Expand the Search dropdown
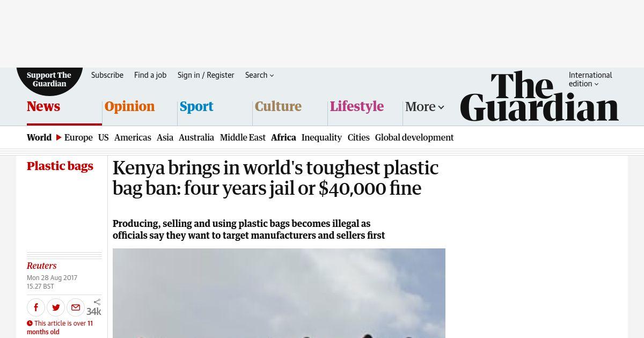 point(259,75)
